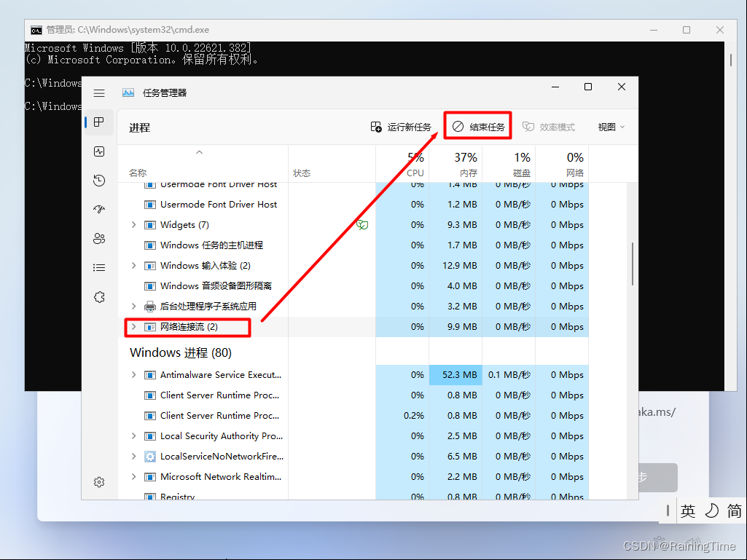This screenshot has height=560, width=747.
Task: Click the 52.3 MB memory cell
Action: click(455, 375)
